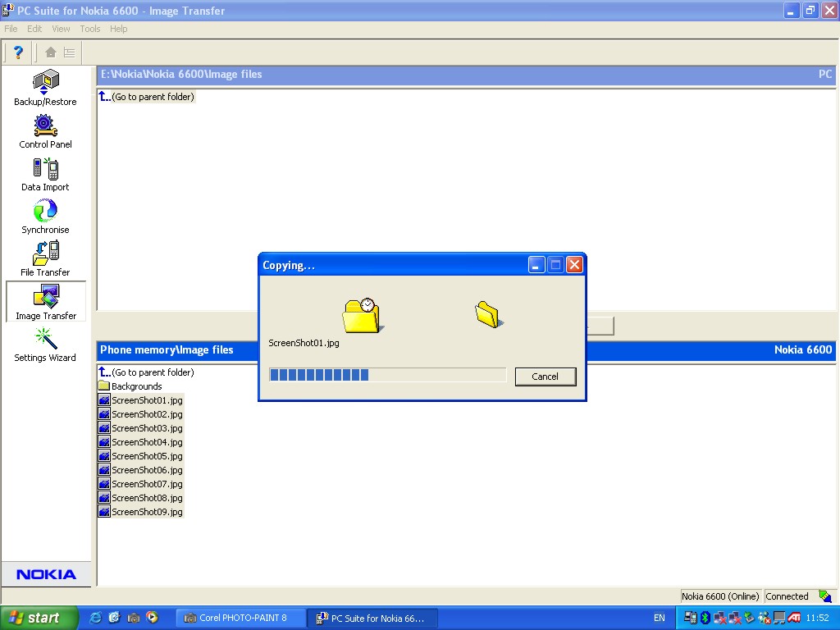Click the Connected status bar entry
The image size is (840, 630).
787,596
